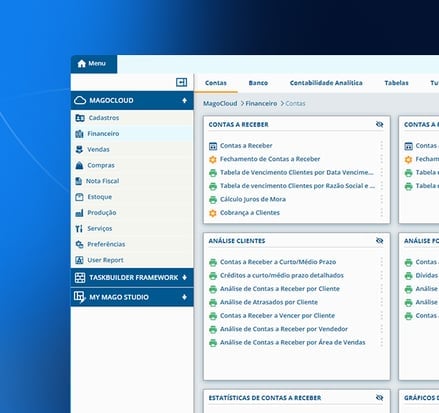Open the Vendas module icon

(x=79, y=149)
